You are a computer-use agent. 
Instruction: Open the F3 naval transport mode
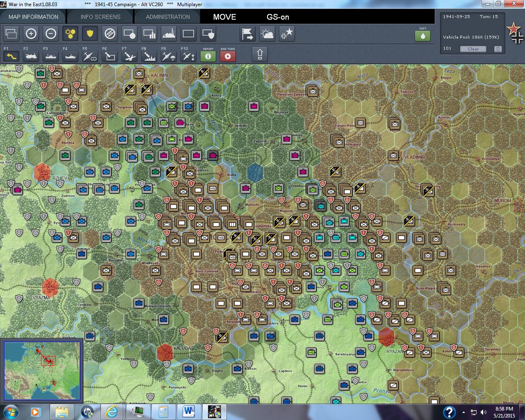(50, 56)
